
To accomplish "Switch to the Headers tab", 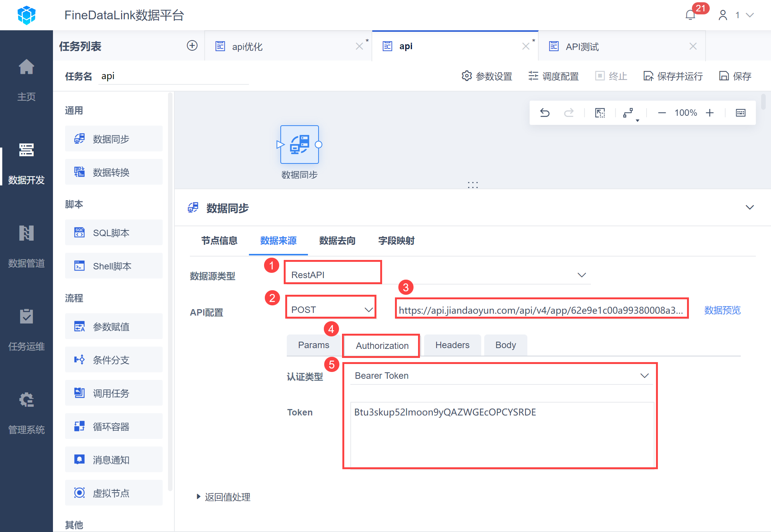I will [452, 345].
